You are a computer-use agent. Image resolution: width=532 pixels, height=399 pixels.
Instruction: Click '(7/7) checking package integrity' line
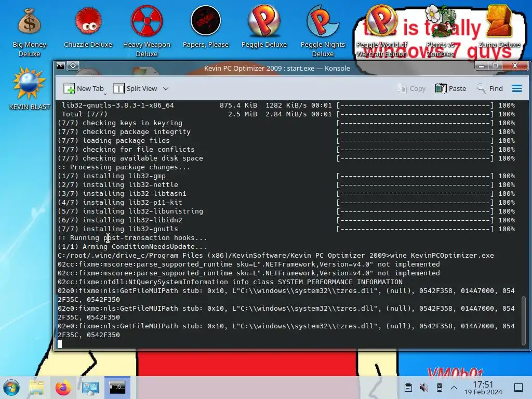(124, 132)
